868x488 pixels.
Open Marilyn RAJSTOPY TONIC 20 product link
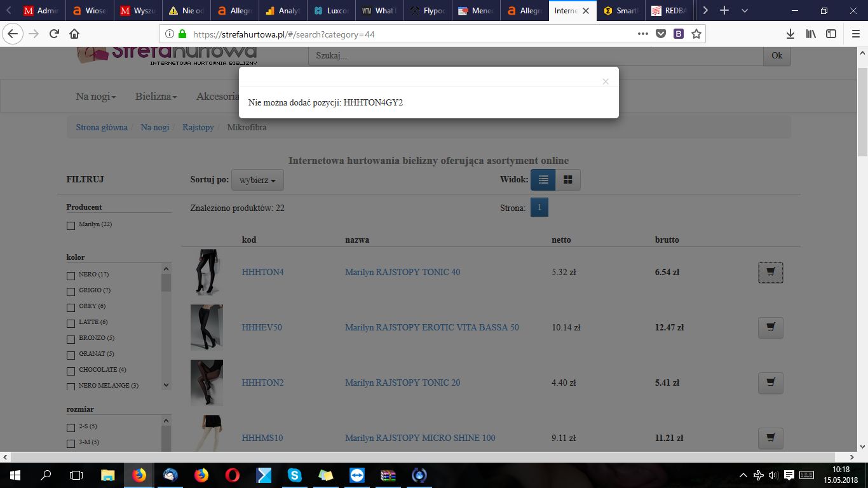pos(402,383)
